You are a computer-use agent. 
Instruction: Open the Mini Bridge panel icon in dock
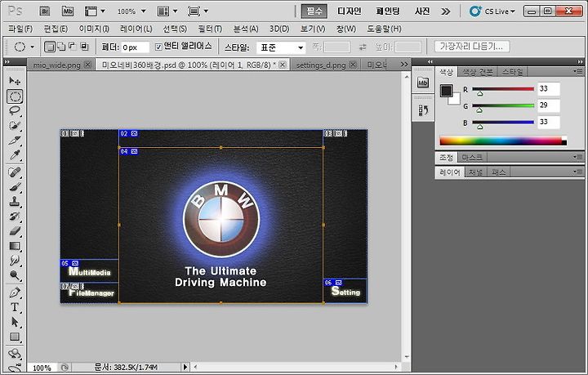(423, 83)
